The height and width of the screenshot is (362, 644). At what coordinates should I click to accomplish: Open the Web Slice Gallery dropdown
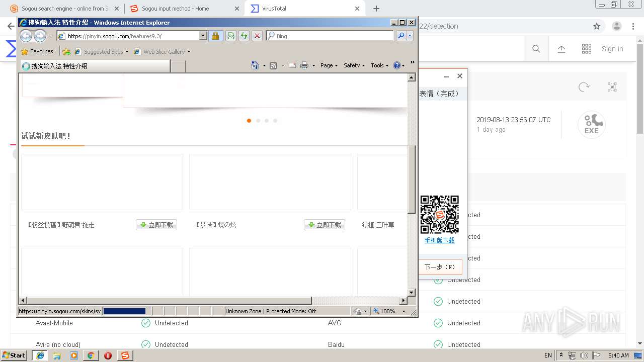(189, 51)
